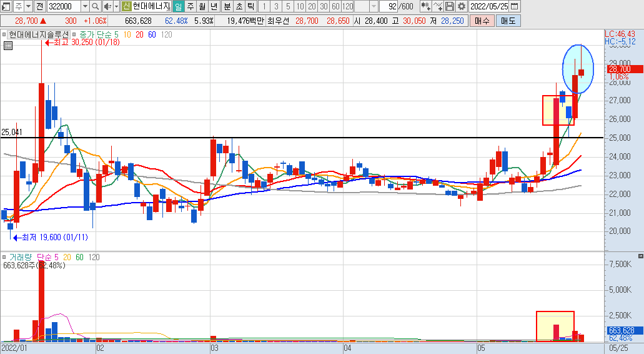Choose the 20 interval button
Image resolution: width=644 pixels, height=354 pixels.
pos(312,6)
